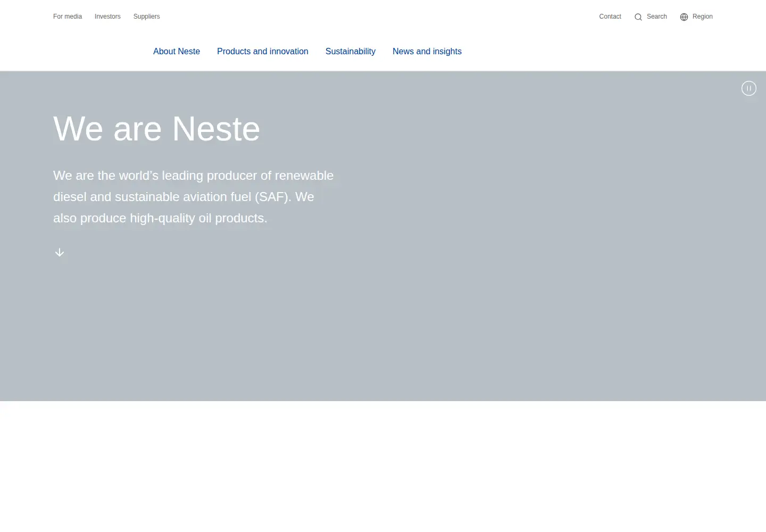This screenshot has height=532, width=766.
Task: Open the Investors link
Action: [107, 16]
